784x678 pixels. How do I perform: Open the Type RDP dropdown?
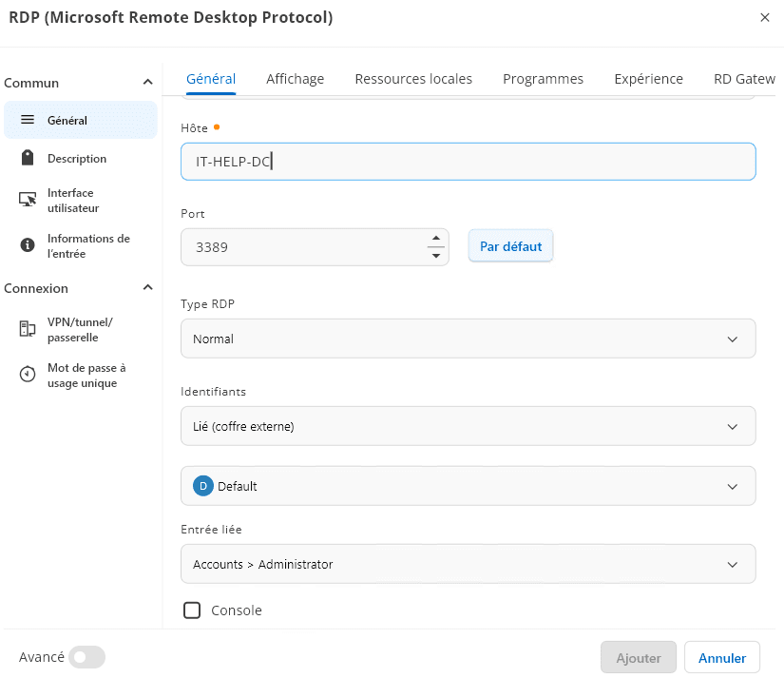pyautogui.click(x=468, y=339)
